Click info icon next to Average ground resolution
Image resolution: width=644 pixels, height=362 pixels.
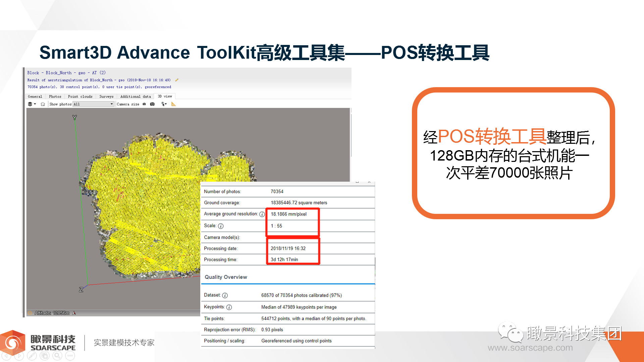tap(262, 214)
